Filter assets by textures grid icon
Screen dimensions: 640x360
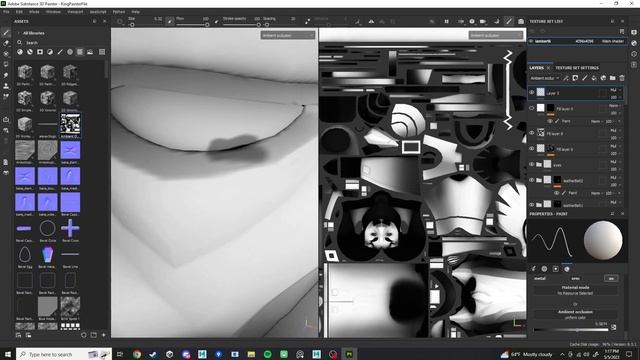pyautogui.click(x=80, y=52)
